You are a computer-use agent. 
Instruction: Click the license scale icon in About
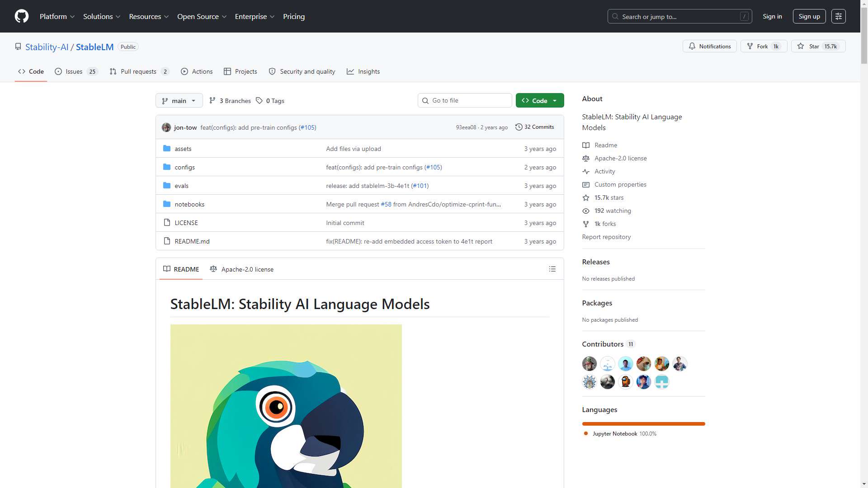pyautogui.click(x=586, y=158)
